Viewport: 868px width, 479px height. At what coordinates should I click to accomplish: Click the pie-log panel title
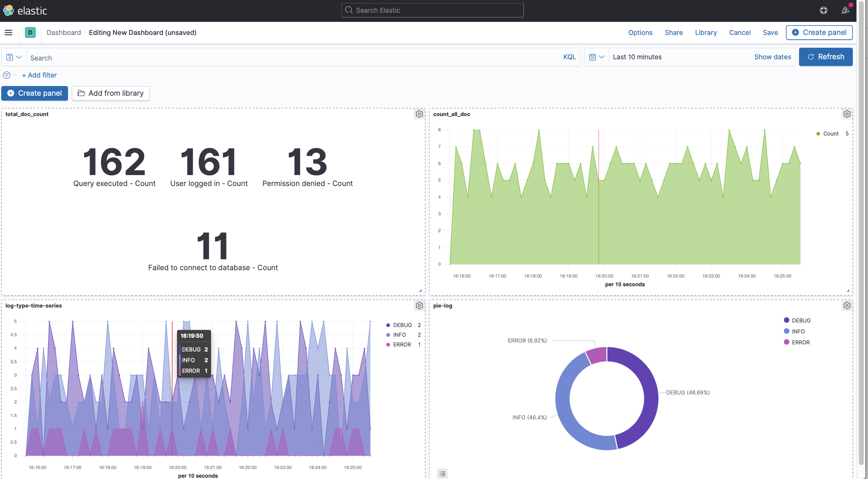pyautogui.click(x=443, y=306)
